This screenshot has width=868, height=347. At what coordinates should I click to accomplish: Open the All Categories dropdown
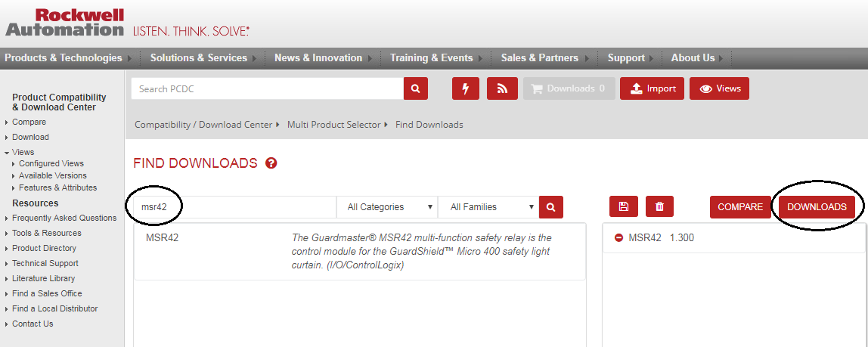coord(387,207)
